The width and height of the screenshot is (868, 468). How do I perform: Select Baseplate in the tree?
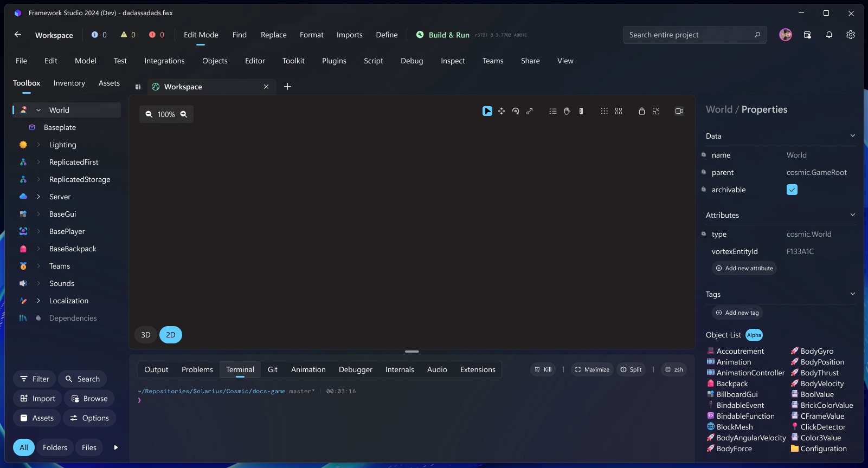[60, 127]
